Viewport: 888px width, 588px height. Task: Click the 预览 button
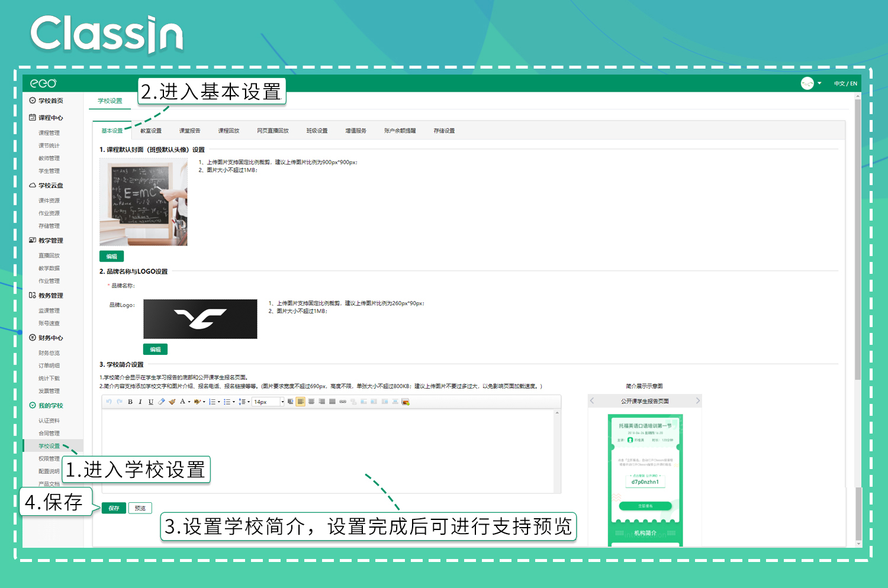140,508
